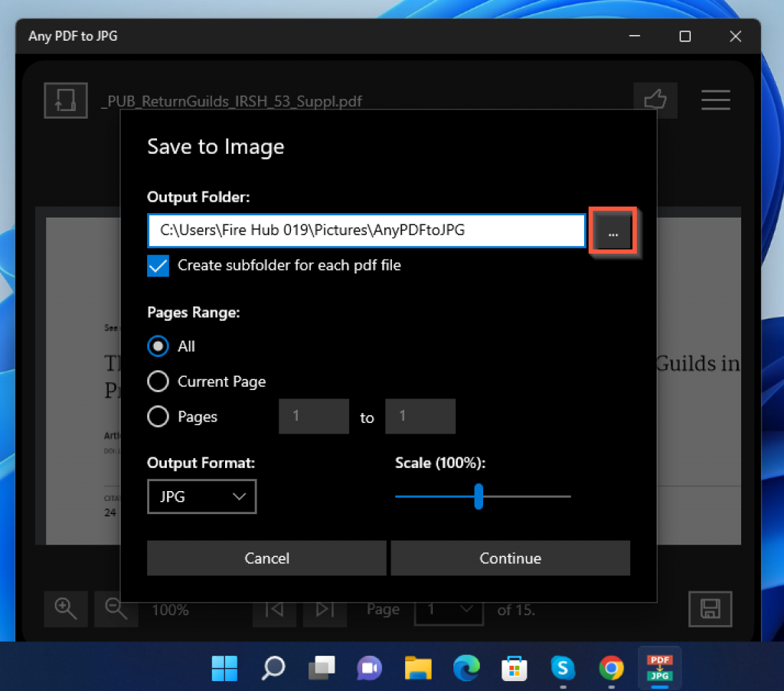This screenshot has height=691, width=784.
Task: Click the Cancel button
Action: [266, 558]
